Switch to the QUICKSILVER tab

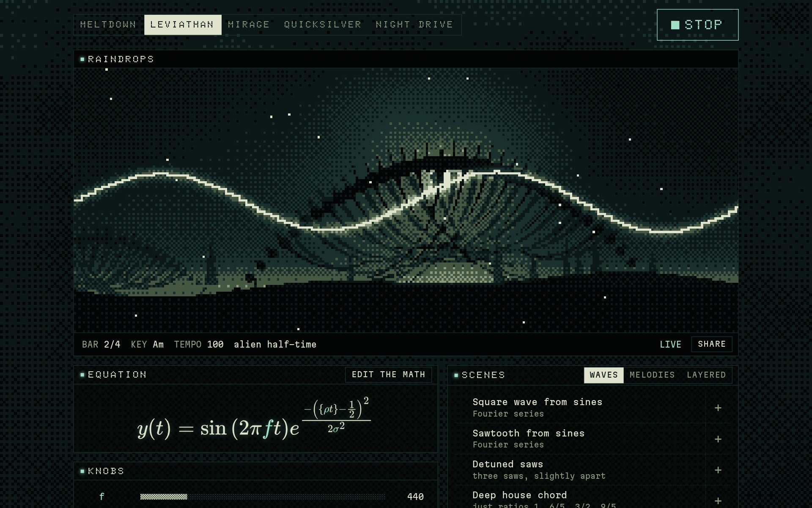coord(323,25)
